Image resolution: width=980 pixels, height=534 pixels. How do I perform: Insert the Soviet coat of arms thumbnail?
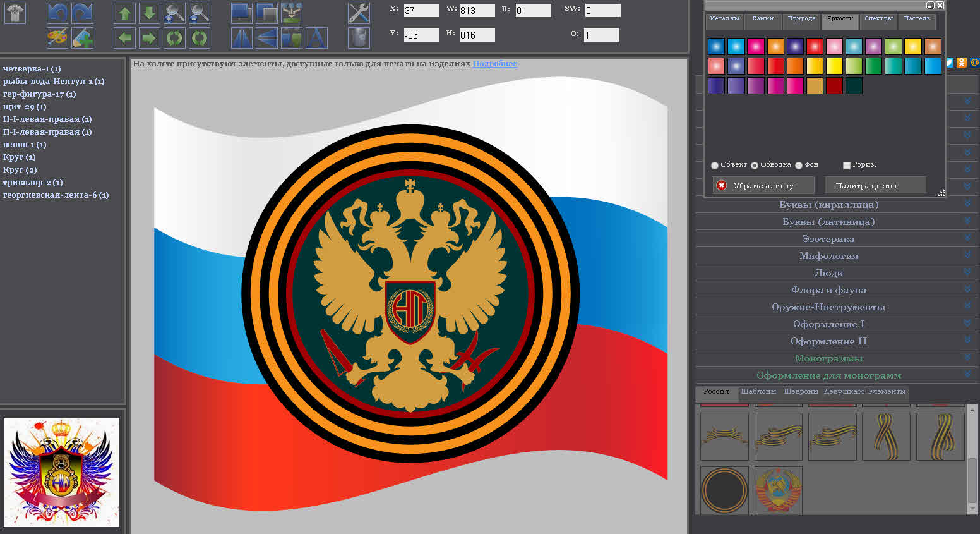(779, 490)
